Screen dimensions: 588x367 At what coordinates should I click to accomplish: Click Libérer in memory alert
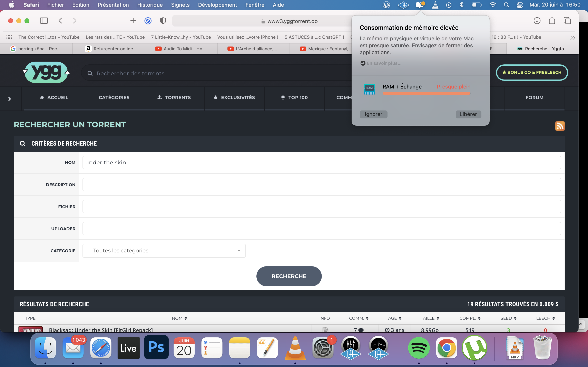[468, 114]
